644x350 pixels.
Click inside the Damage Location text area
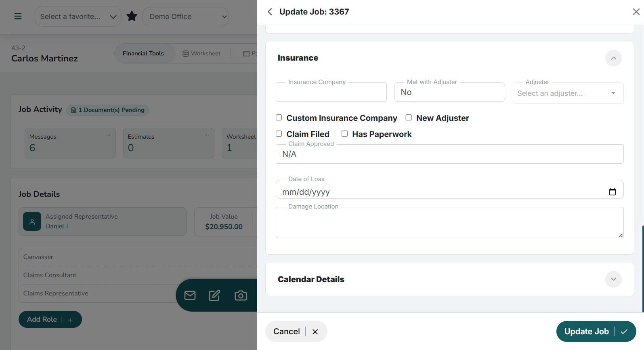(449, 223)
